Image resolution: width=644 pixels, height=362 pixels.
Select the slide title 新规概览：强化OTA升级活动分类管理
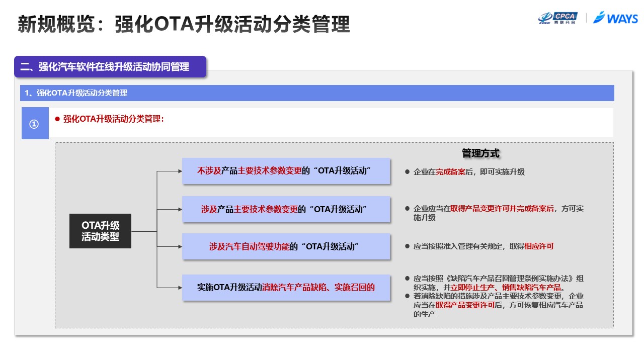(x=184, y=24)
